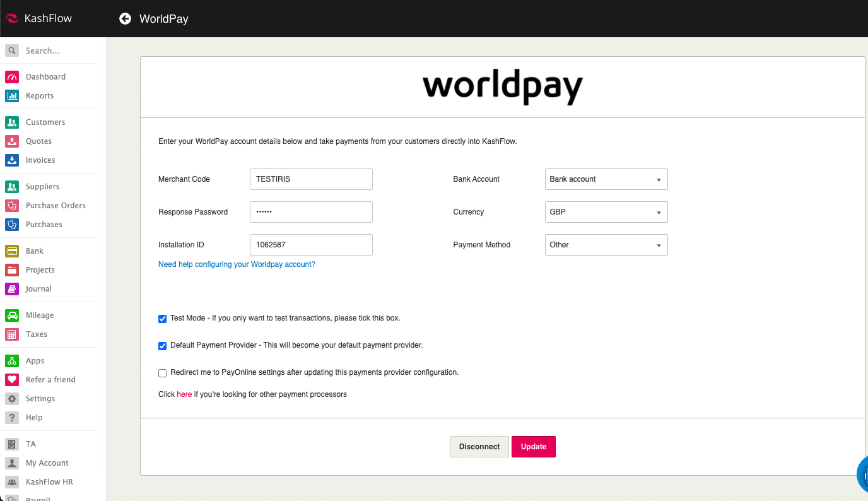Viewport: 868px width, 501px height.
Task: Open the Worldpay configuration help link
Action: (237, 264)
